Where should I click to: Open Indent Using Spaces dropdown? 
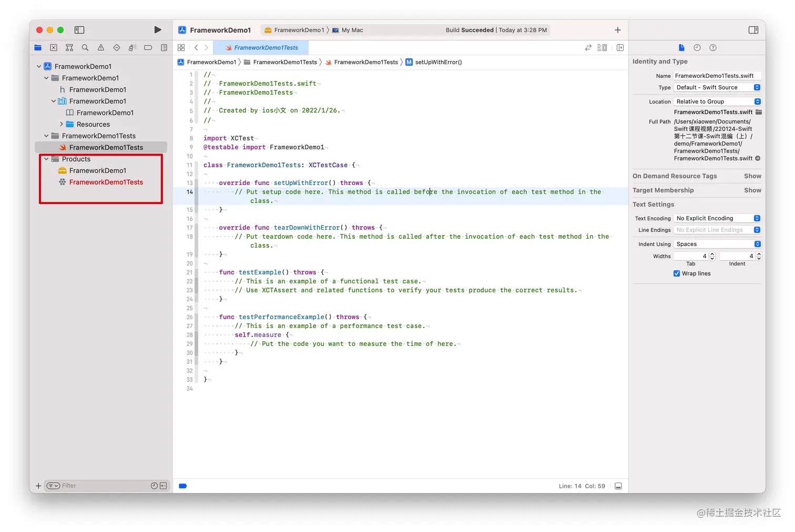coord(717,244)
